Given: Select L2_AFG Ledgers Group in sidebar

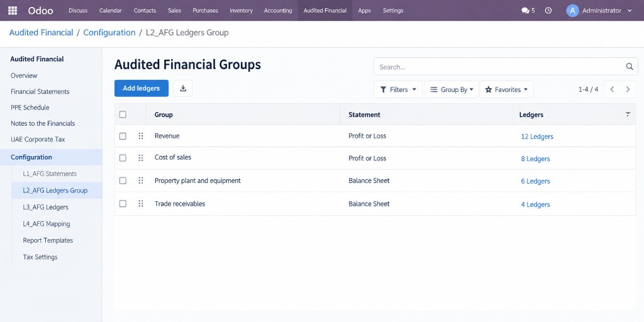Looking at the screenshot, I should (x=55, y=191).
